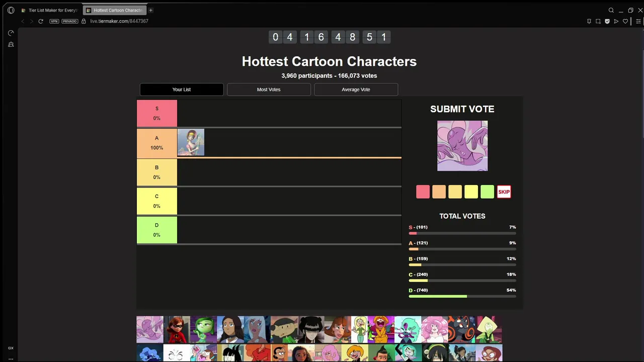Bookmark the page with heart icon
The image size is (644, 362).
(625, 21)
